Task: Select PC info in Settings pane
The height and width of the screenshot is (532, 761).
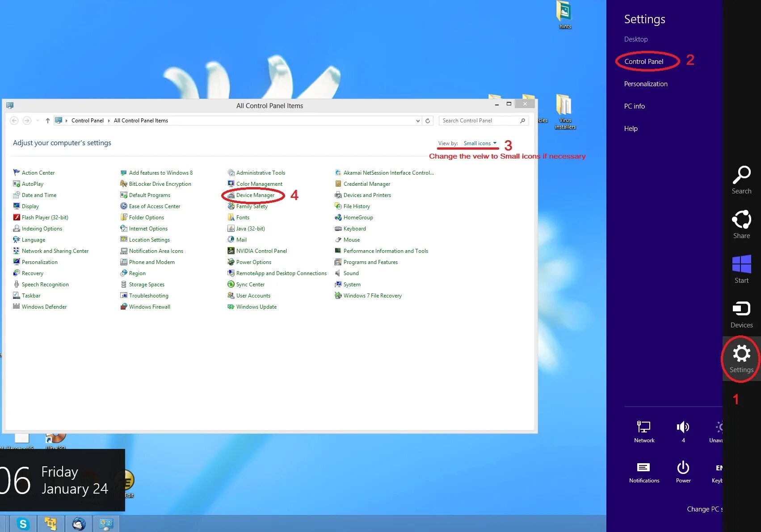Action: (x=635, y=106)
